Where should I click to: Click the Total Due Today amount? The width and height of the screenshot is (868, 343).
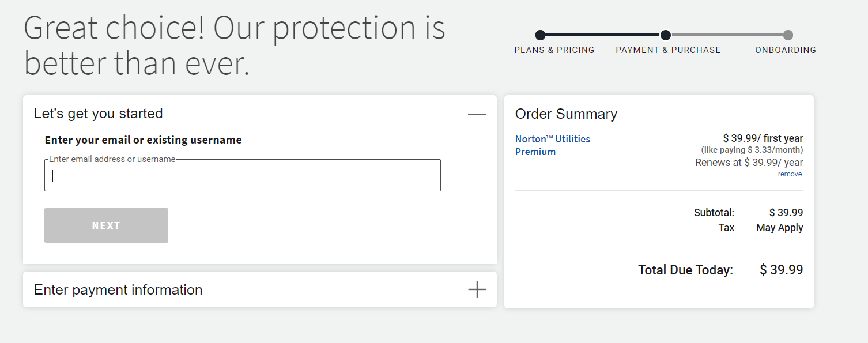(x=781, y=270)
